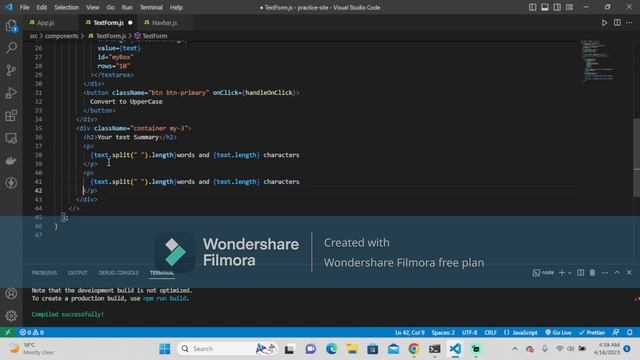Switch to DEBUG CONSOLE panel tab
This screenshot has width=640, height=360.
coord(119,273)
